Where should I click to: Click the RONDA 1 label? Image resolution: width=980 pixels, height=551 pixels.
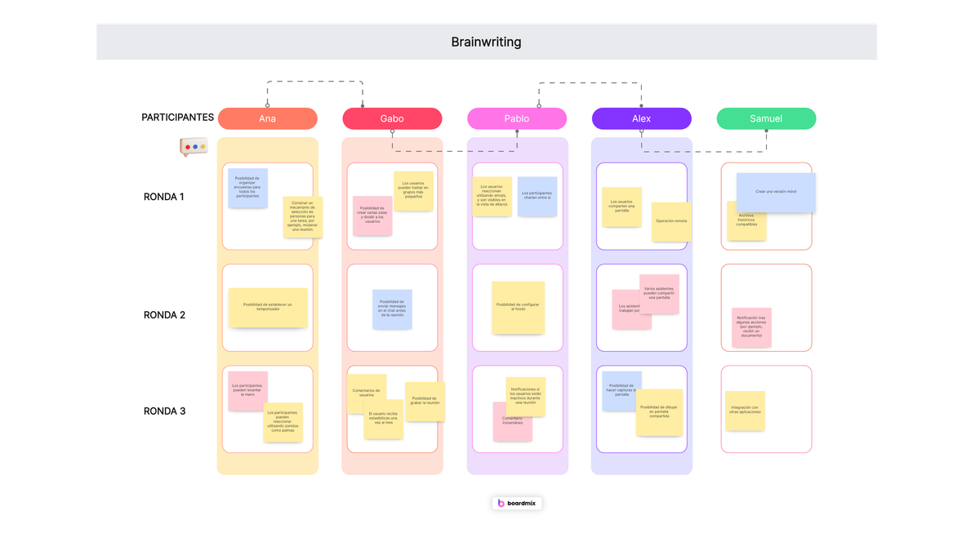[164, 197]
